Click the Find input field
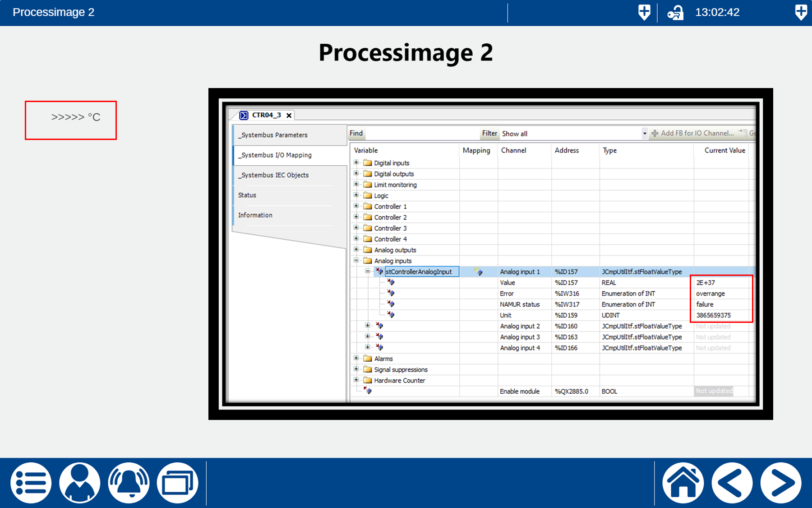This screenshot has height=508, width=812. tap(422, 134)
